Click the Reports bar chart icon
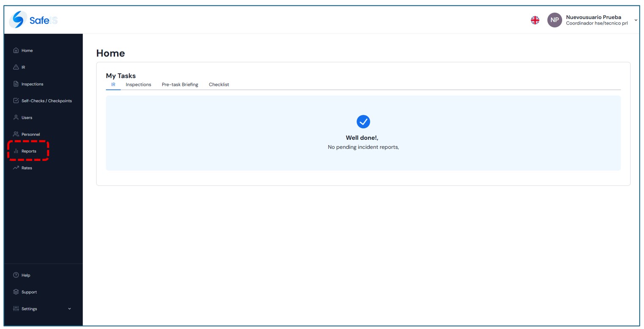Viewport: 644px width, 329px height. [x=16, y=151]
